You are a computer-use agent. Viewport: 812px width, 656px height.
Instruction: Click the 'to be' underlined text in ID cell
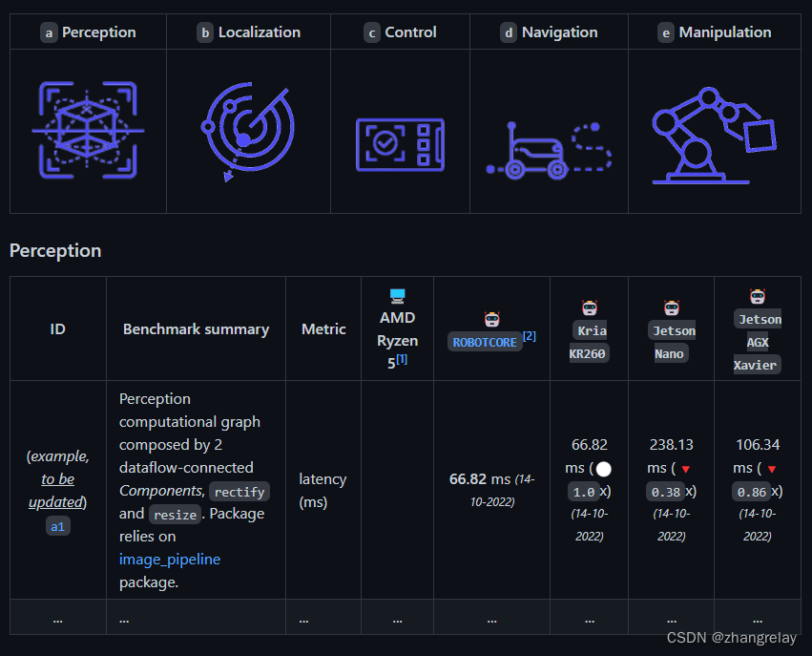click(x=57, y=479)
